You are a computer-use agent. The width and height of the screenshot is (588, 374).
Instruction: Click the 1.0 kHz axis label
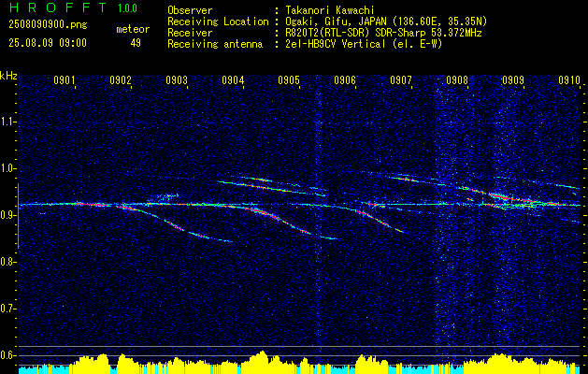pos(7,168)
